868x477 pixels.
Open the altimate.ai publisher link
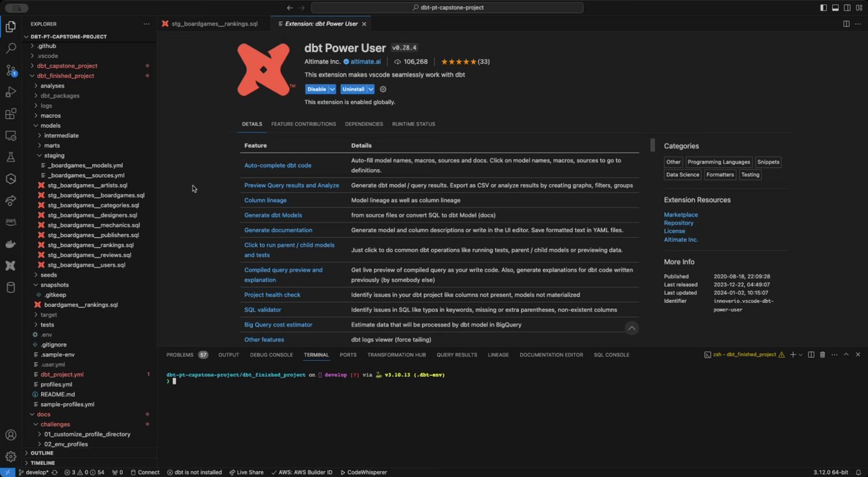[x=365, y=62]
